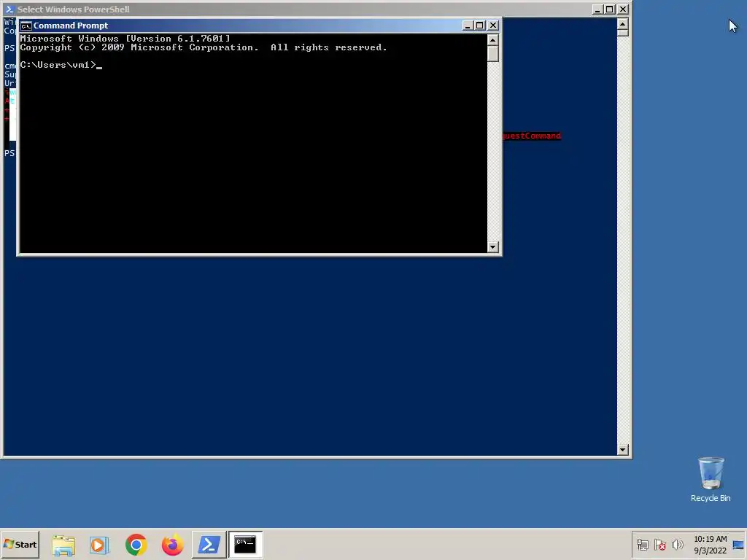
Task: Click the red 'questCommand' text in PowerShell
Action: [532, 136]
